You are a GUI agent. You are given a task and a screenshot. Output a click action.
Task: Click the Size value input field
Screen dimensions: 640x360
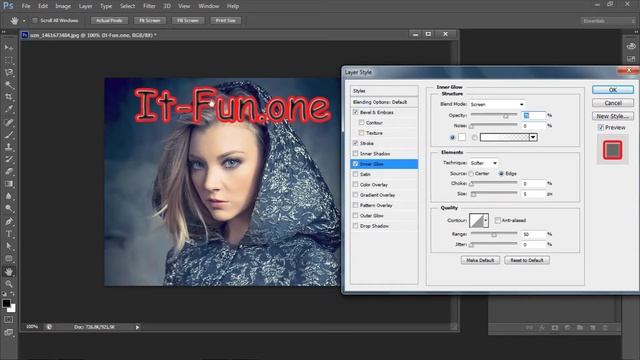pos(533,194)
